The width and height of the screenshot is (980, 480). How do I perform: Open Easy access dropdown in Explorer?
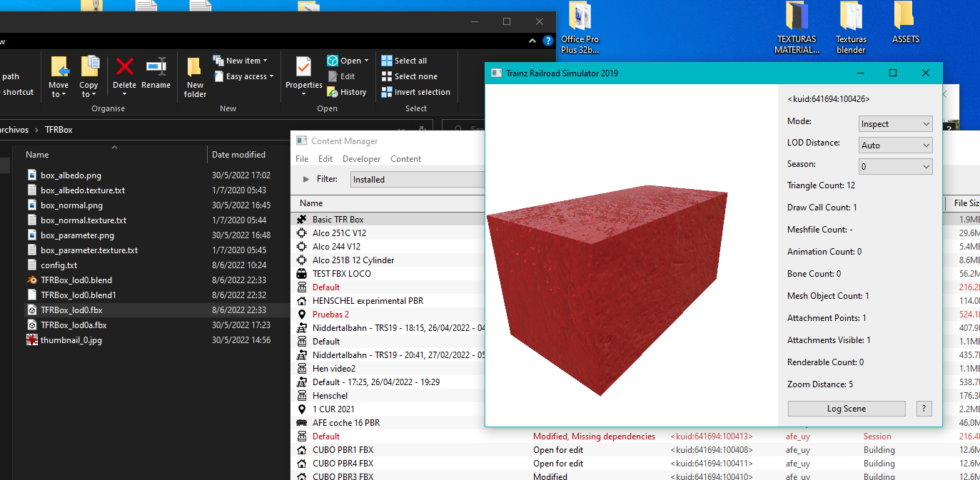coord(243,76)
